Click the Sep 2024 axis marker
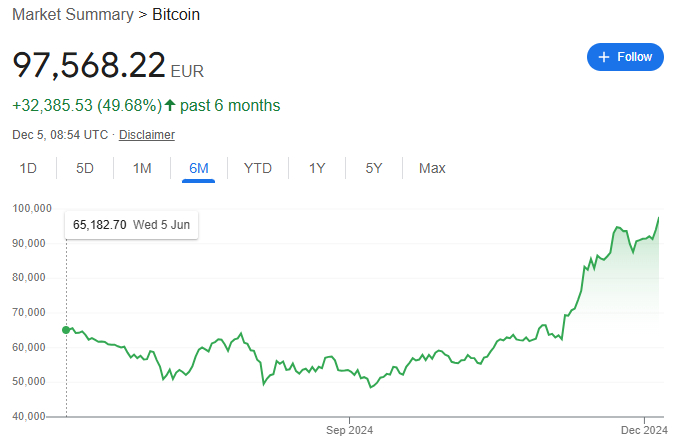This screenshot has height=444, width=685. tap(349, 430)
